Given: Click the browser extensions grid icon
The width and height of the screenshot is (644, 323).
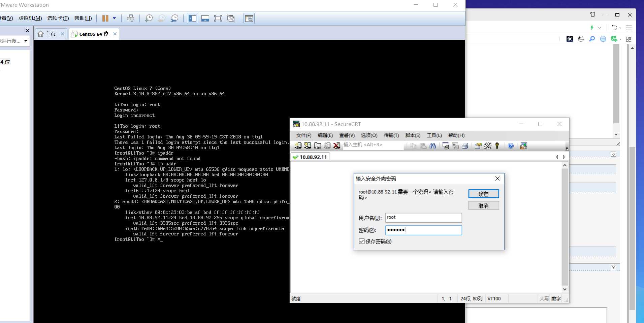Looking at the screenshot, I should (629, 39).
